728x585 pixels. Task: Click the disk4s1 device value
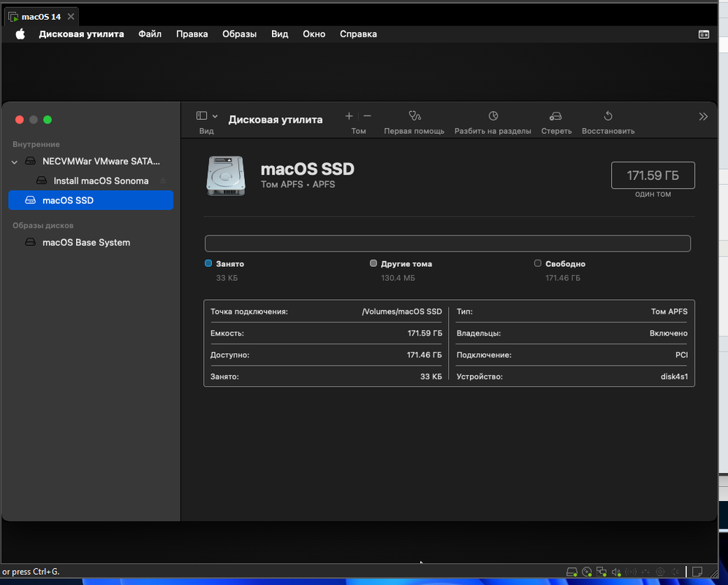(x=674, y=377)
